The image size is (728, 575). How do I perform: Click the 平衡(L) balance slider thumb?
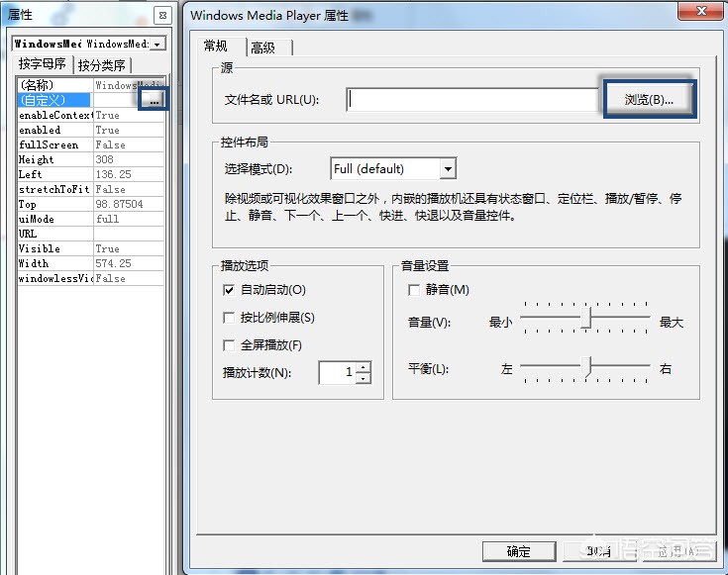pyautogui.click(x=587, y=366)
